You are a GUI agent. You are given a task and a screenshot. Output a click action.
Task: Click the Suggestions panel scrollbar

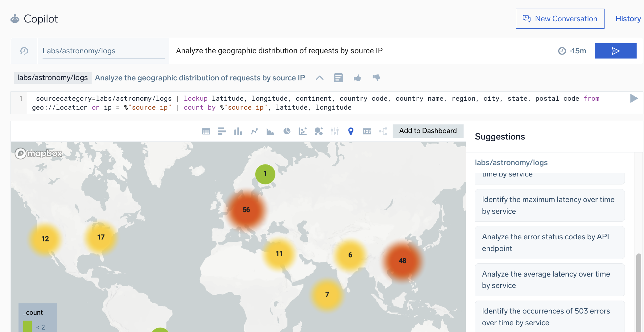[x=638, y=293]
